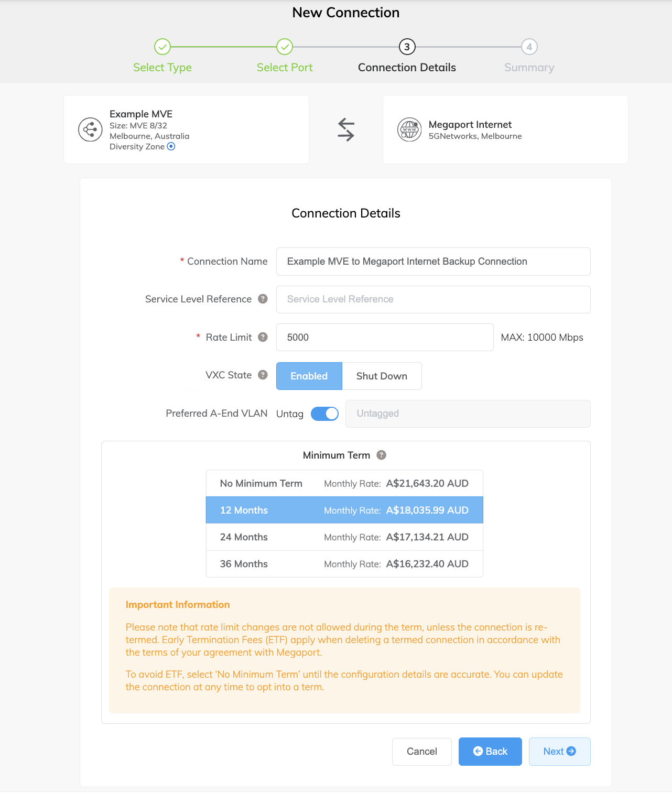This screenshot has width=672, height=793.
Task: Set VXC State to Shut Down
Action: [382, 376]
